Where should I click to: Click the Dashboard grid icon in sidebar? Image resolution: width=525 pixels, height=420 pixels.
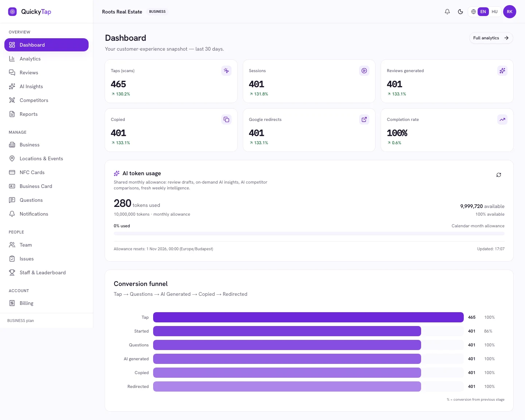[x=12, y=45]
